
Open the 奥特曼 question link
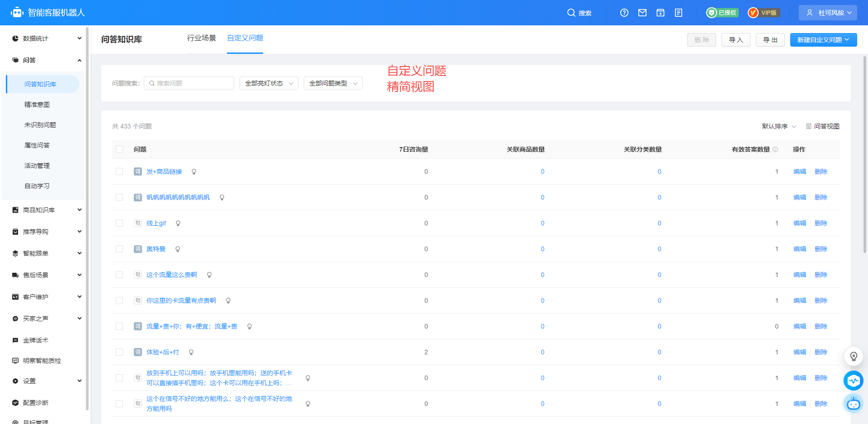click(x=156, y=249)
